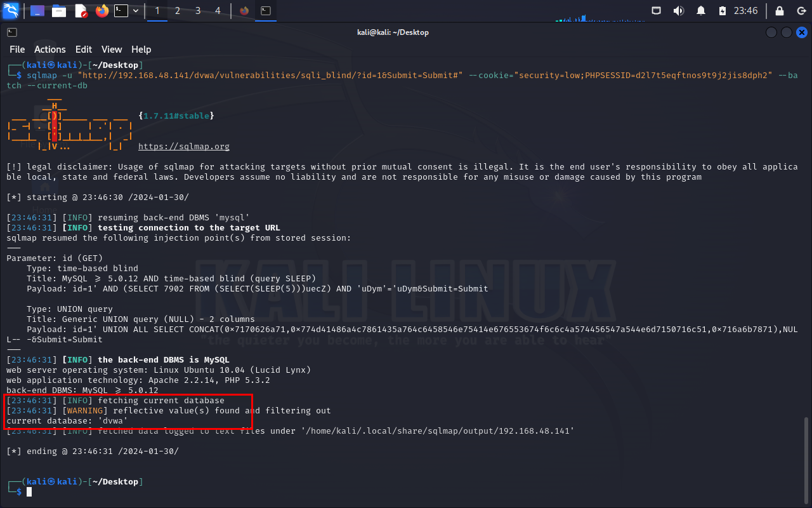The height and width of the screenshot is (508, 812).
Task: Click the legal disclaimer text
Action: pos(402,172)
